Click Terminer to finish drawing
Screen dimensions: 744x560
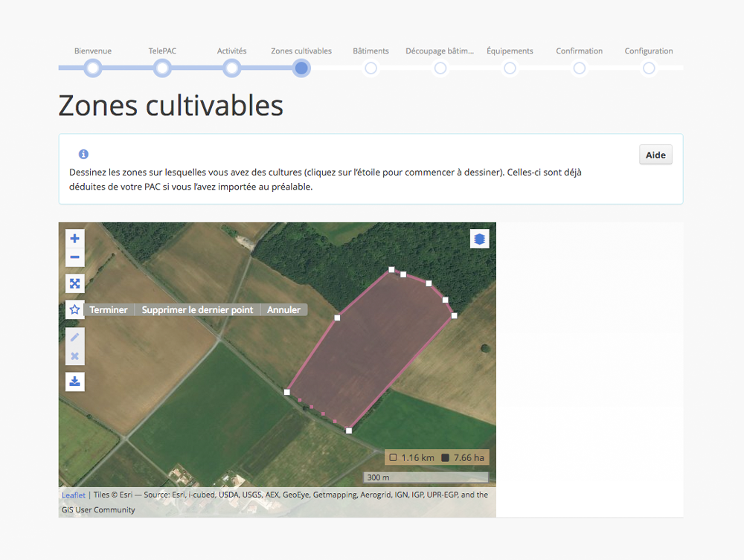click(x=109, y=309)
